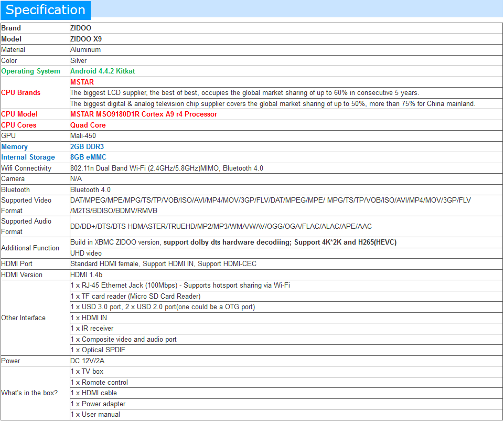Select the 'HDMI 1.4b' value

87,275
